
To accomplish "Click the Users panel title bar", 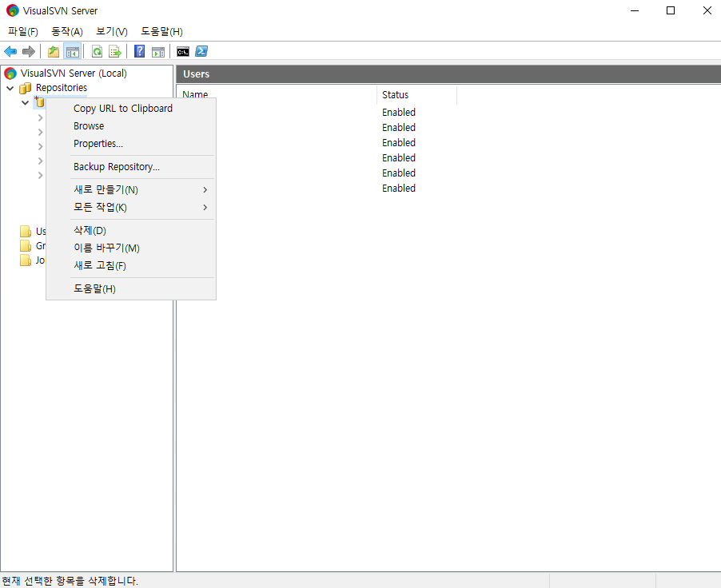I will 448,74.
